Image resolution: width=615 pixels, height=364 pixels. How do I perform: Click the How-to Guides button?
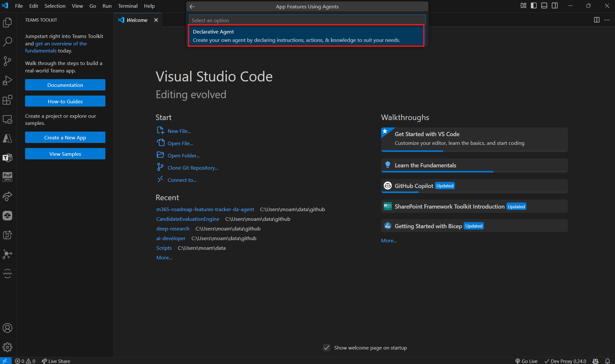pyautogui.click(x=65, y=101)
